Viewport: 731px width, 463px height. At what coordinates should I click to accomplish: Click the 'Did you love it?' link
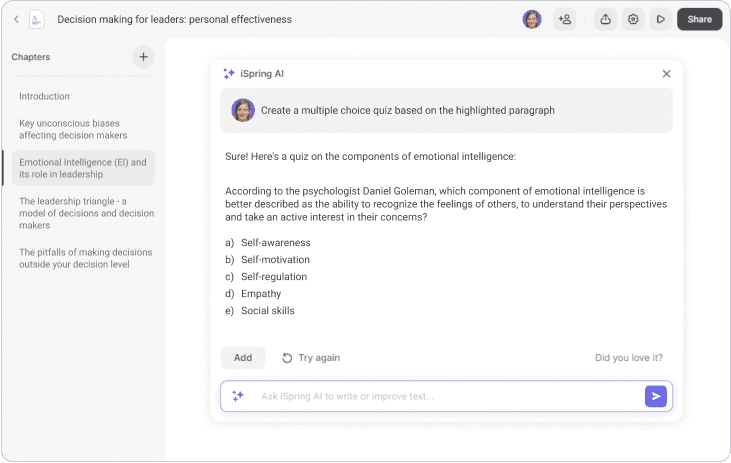(628, 358)
